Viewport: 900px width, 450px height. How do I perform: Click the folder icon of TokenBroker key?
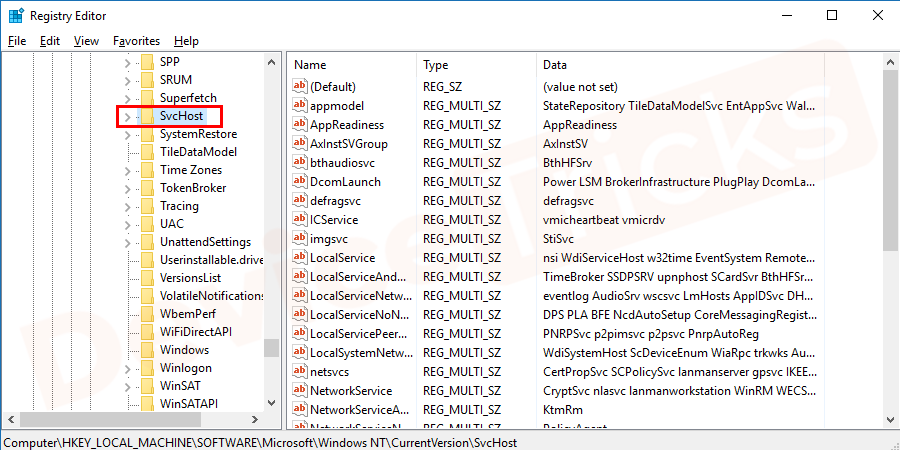point(148,188)
